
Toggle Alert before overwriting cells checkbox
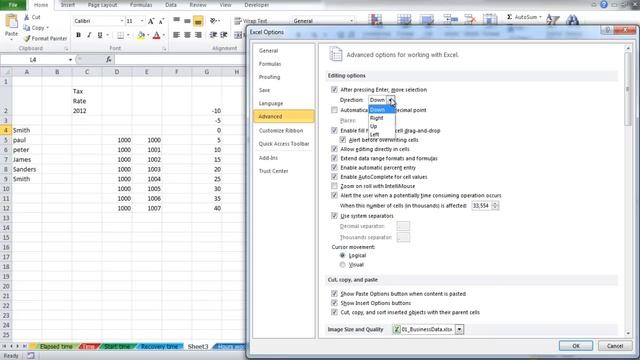point(343,140)
